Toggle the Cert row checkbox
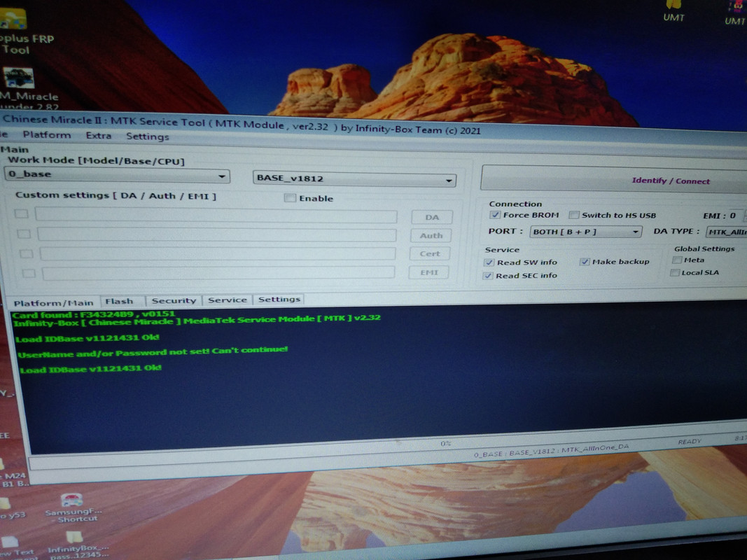 (x=26, y=254)
